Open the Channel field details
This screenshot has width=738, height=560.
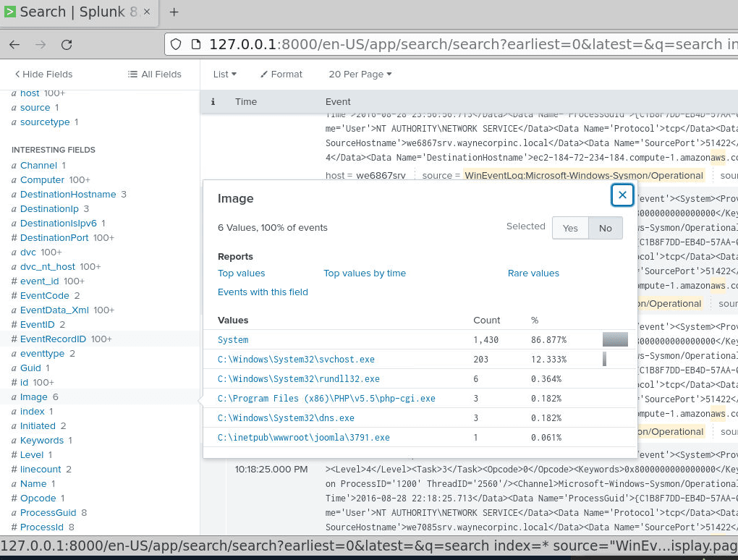click(x=38, y=166)
